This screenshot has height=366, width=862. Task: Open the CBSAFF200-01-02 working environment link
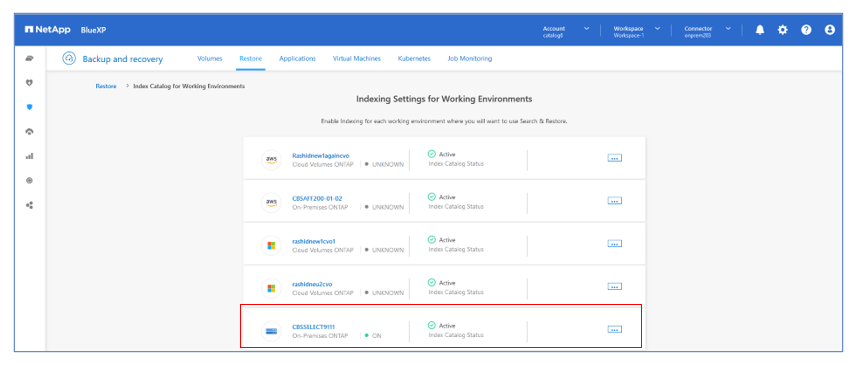317,198
